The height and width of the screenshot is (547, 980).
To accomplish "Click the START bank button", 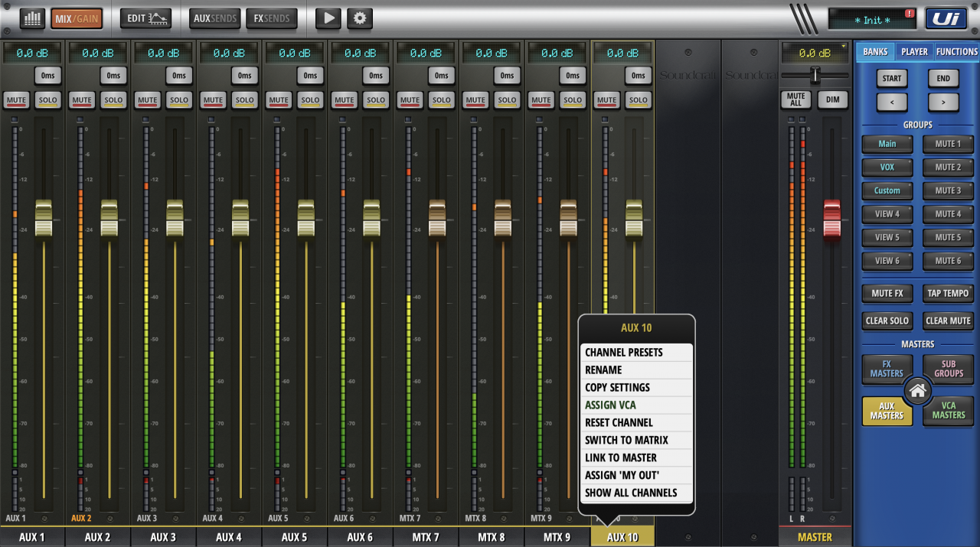I will pyautogui.click(x=892, y=79).
